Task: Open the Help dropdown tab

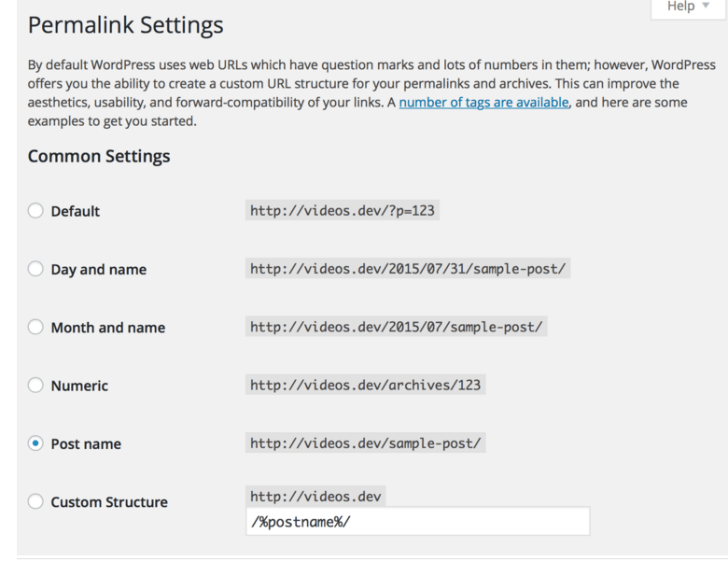Action: (689, 7)
